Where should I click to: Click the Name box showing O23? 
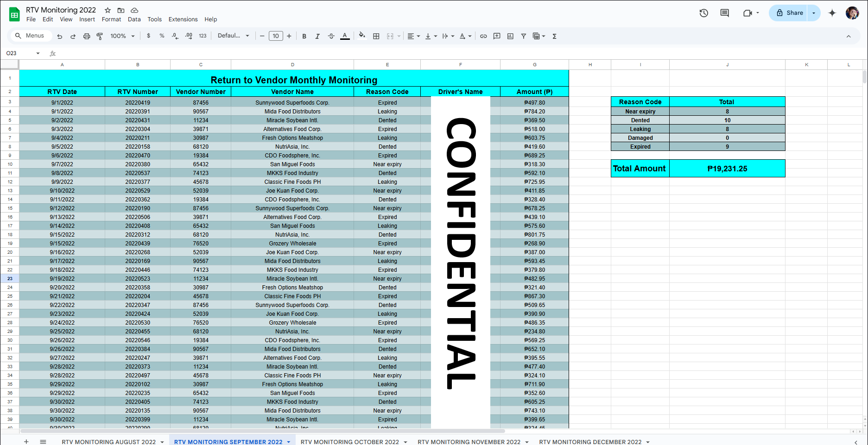tap(21, 53)
